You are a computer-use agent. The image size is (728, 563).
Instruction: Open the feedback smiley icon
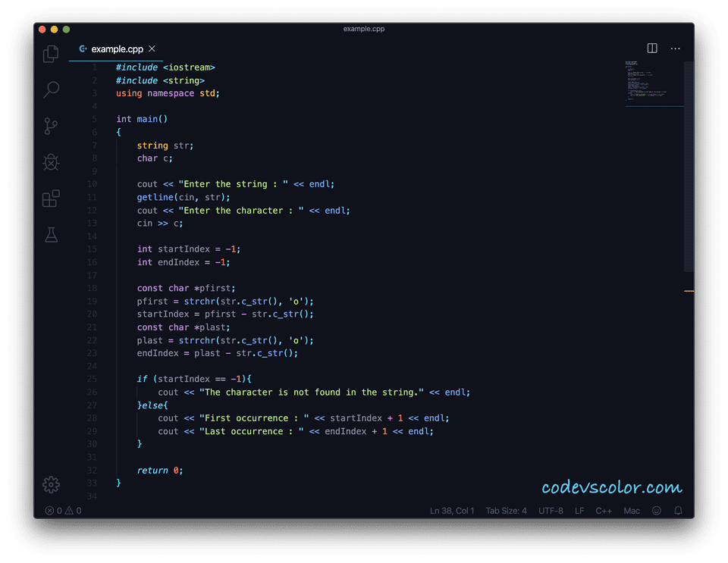point(656,510)
